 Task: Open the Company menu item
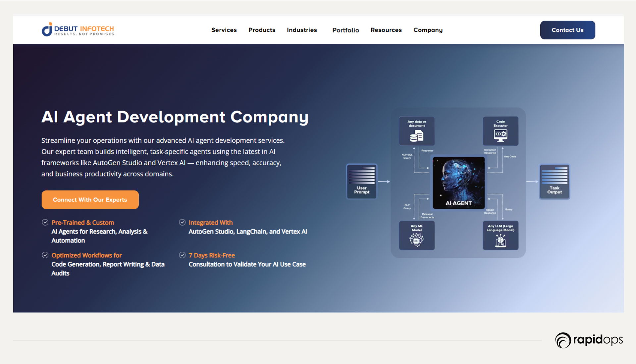pos(428,30)
